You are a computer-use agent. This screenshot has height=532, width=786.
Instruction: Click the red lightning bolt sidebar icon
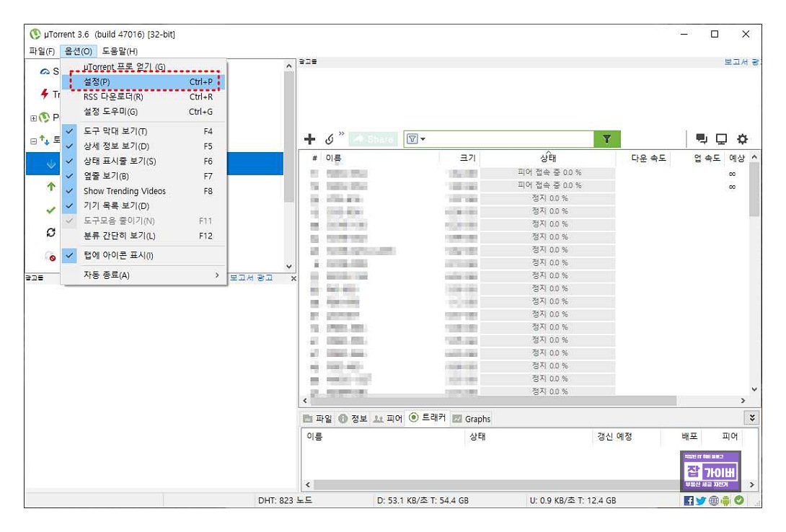click(45, 94)
